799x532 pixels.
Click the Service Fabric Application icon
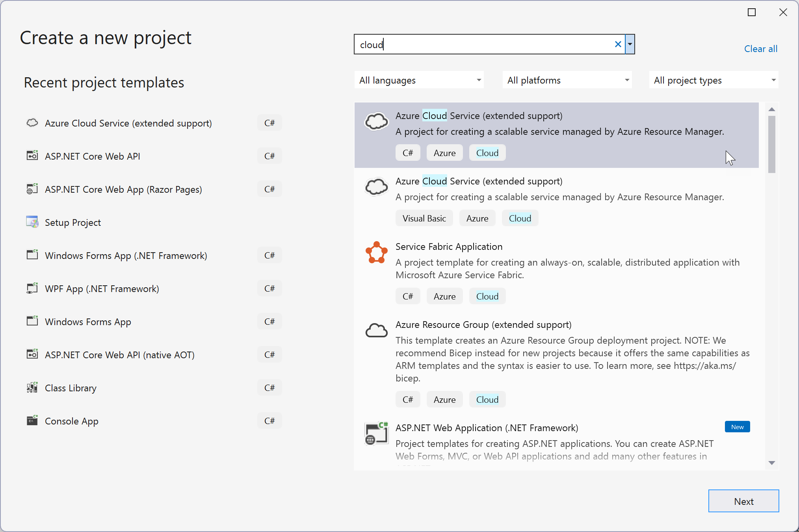tap(376, 252)
